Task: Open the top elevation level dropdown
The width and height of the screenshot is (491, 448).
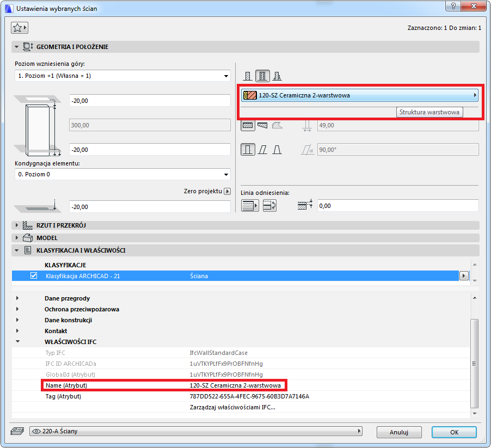Action: tap(122, 76)
